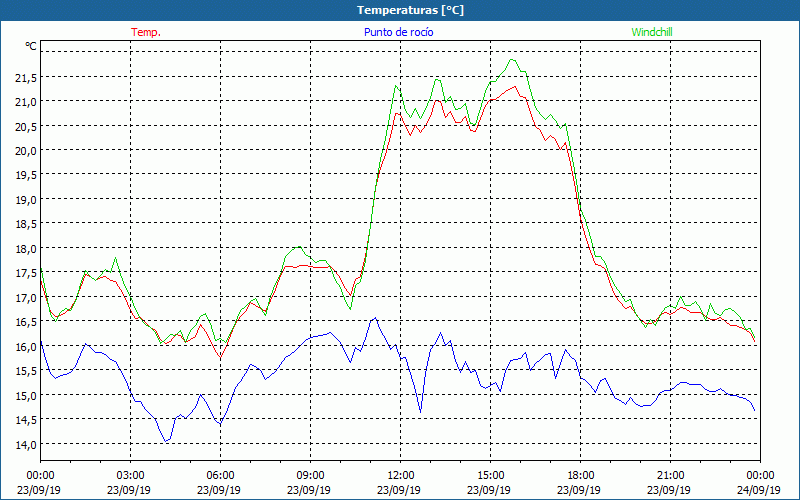The height and width of the screenshot is (500, 800).
Task: Click the '23/09/19' date under 06:00
Action: [x=219, y=490]
